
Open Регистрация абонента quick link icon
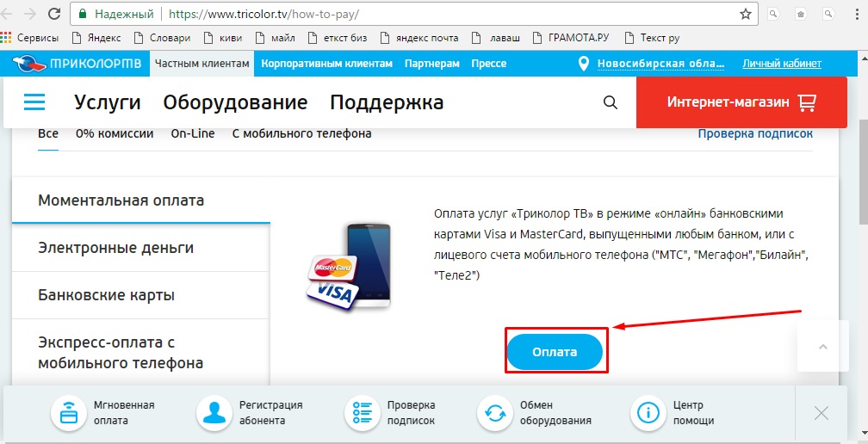(x=213, y=413)
